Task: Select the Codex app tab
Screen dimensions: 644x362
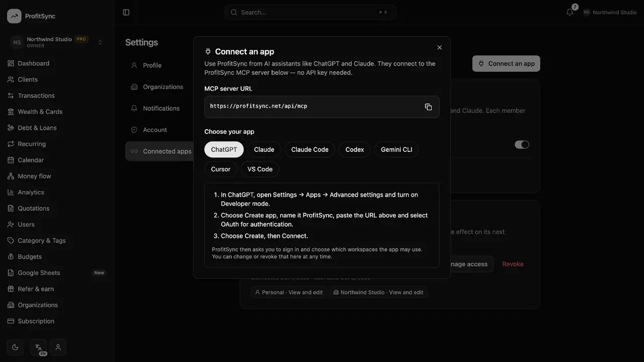Action: 355,149
